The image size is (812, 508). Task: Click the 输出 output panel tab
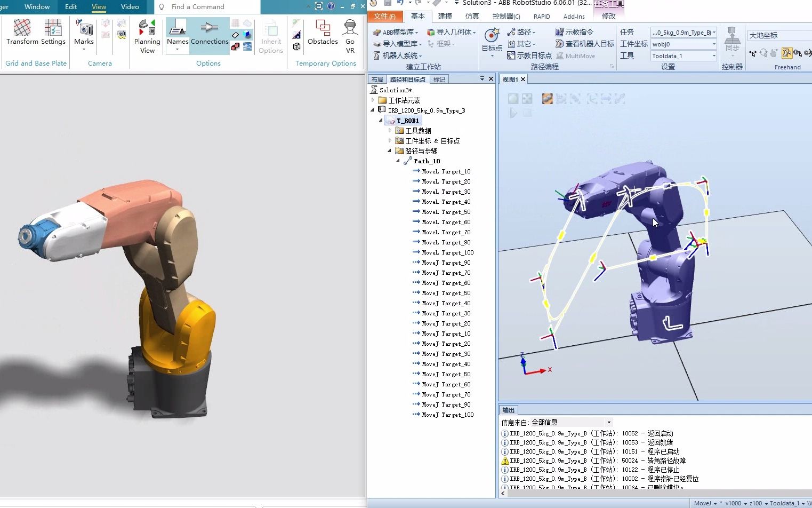(x=509, y=410)
